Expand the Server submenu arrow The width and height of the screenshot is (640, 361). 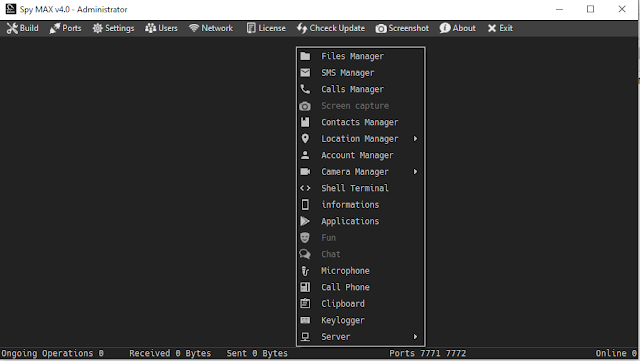pos(415,337)
